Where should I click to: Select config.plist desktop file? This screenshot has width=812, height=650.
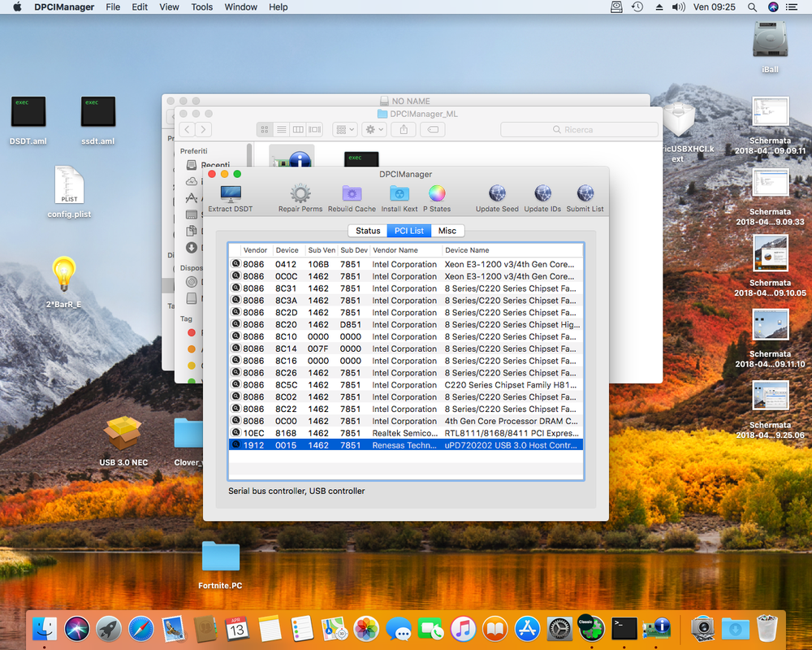click(x=69, y=192)
